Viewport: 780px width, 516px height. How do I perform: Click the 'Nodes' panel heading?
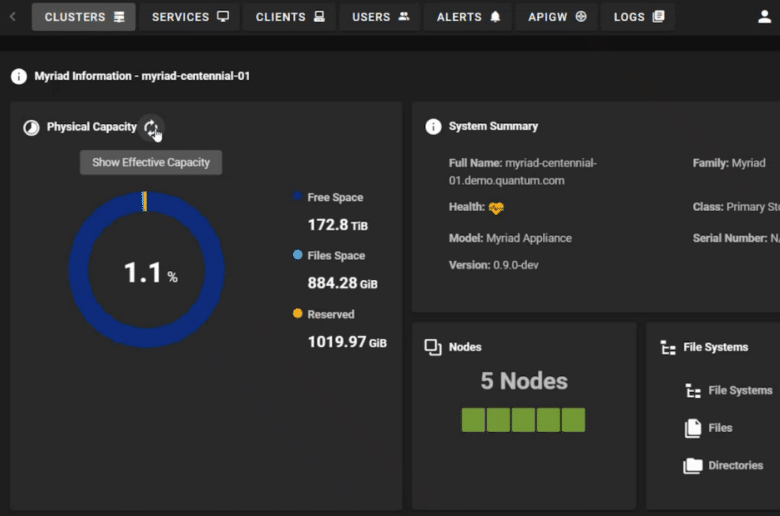tap(465, 347)
